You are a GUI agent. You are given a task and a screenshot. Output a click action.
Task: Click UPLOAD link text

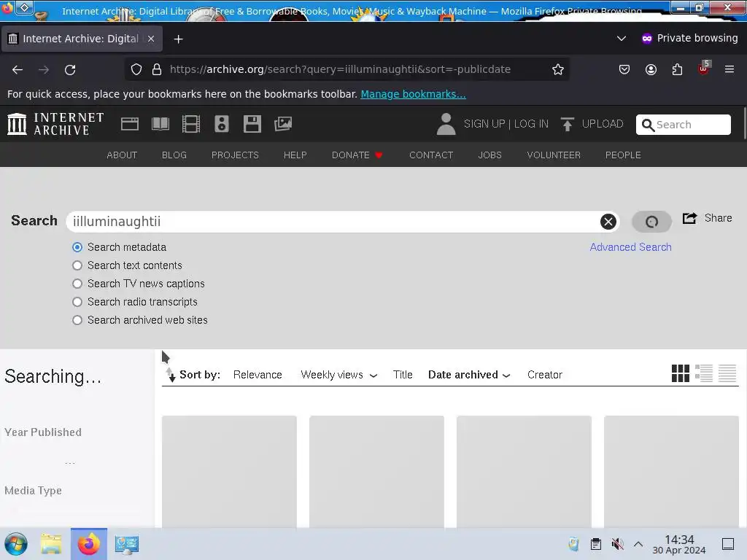click(602, 124)
